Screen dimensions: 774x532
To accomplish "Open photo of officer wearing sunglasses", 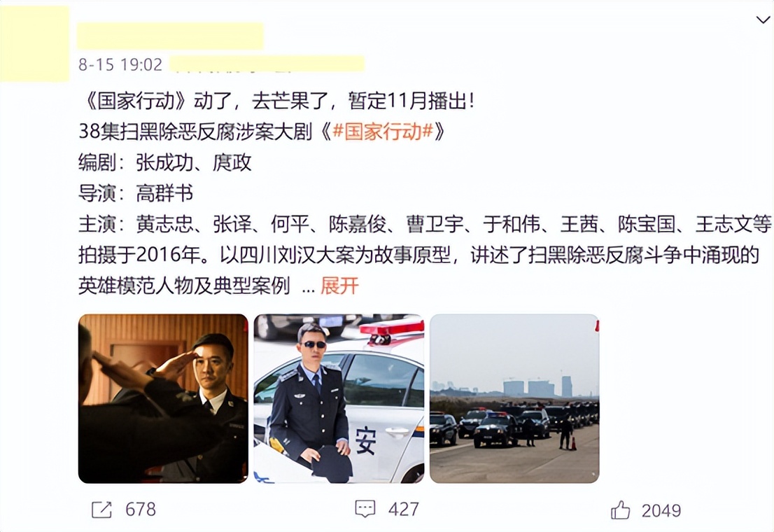I will coord(339,398).
